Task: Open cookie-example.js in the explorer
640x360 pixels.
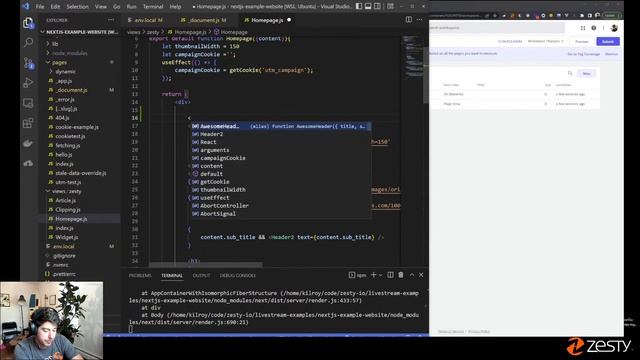Action: [80, 127]
